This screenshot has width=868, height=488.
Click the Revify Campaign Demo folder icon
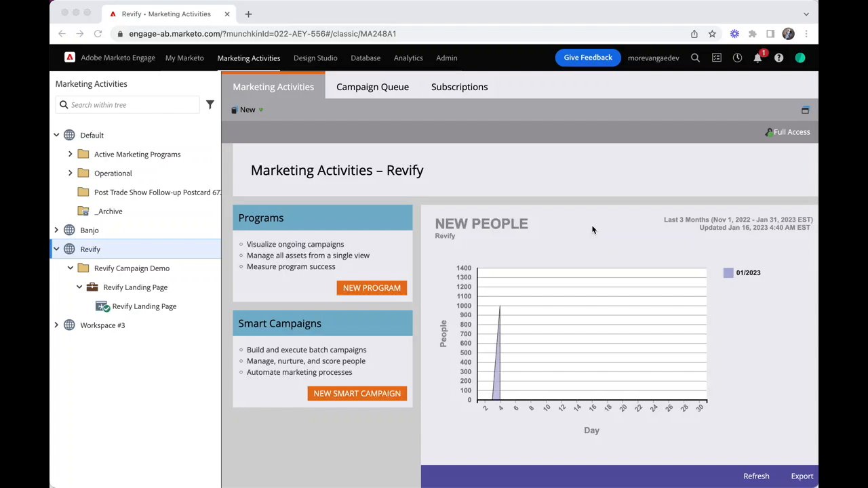pos(83,268)
